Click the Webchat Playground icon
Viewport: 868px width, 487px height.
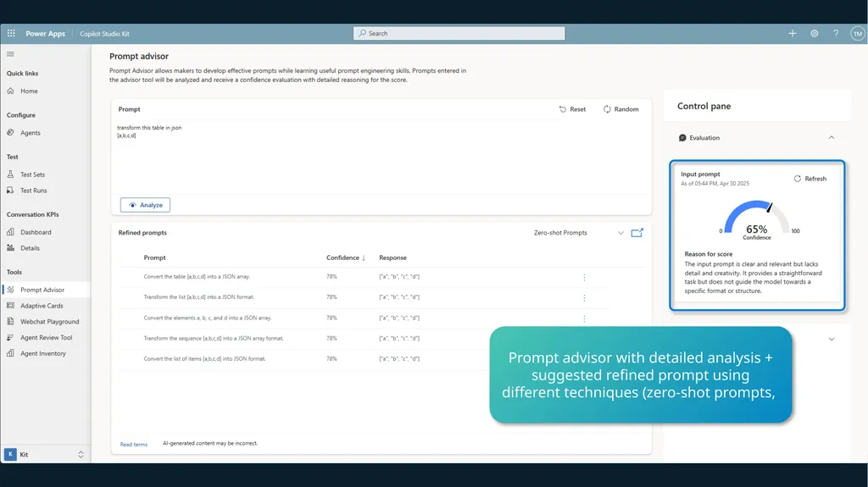pyautogui.click(x=10, y=321)
